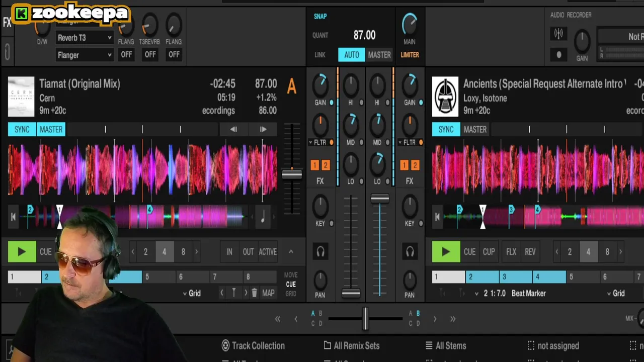644x362 pixels.
Task: Jump to track start on Deck B
Action: click(437, 217)
